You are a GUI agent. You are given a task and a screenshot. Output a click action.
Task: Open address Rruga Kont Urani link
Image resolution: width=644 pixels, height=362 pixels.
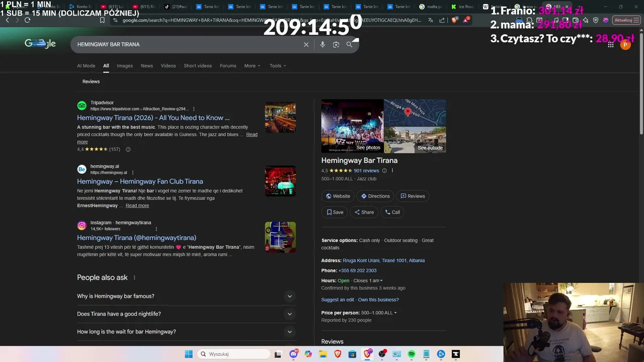(x=384, y=260)
